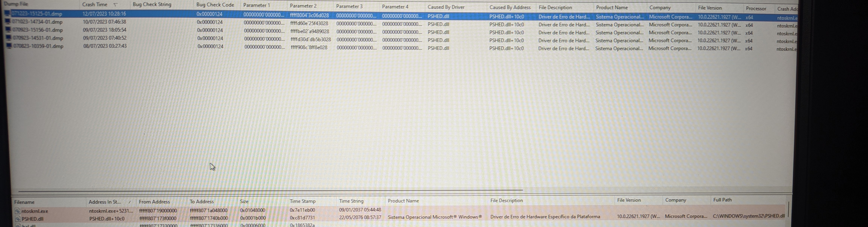Image resolution: width=868 pixels, height=227 pixels.
Task: Sort by the Dump File column header
Action: tap(16, 4)
